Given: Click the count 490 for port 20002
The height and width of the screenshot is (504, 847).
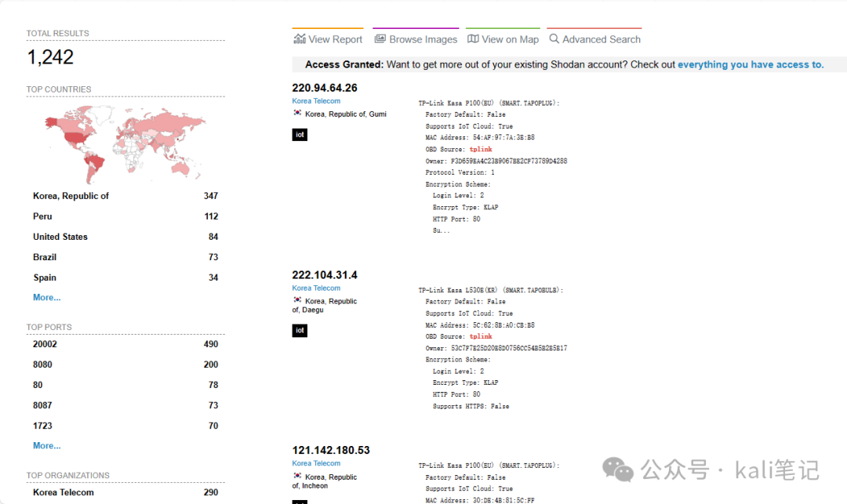Looking at the screenshot, I should point(211,344).
